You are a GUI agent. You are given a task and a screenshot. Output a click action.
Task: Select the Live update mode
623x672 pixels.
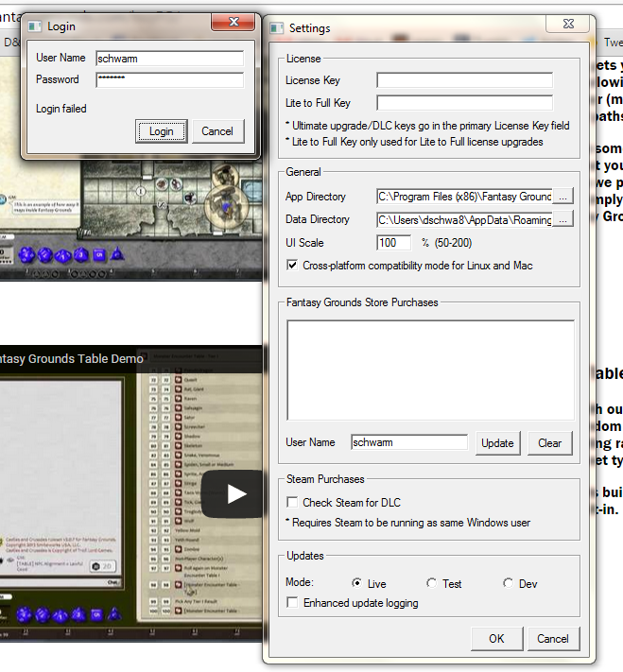tap(356, 583)
